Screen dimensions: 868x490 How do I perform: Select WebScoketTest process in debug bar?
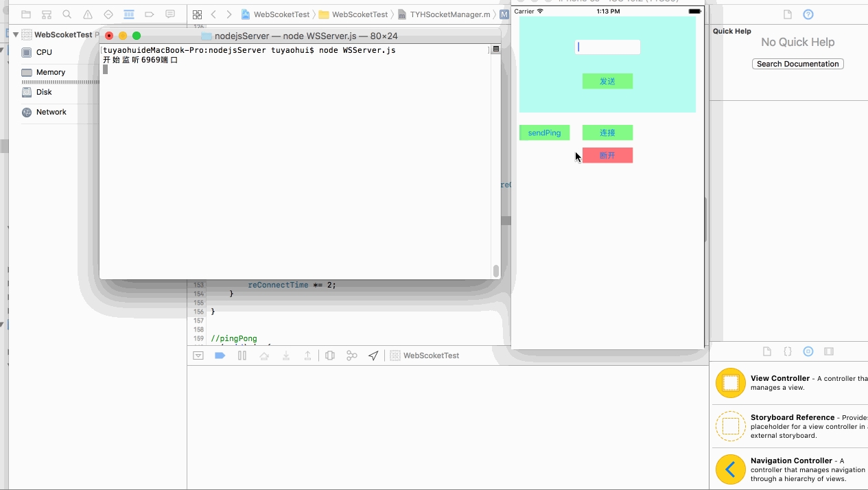click(x=425, y=355)
